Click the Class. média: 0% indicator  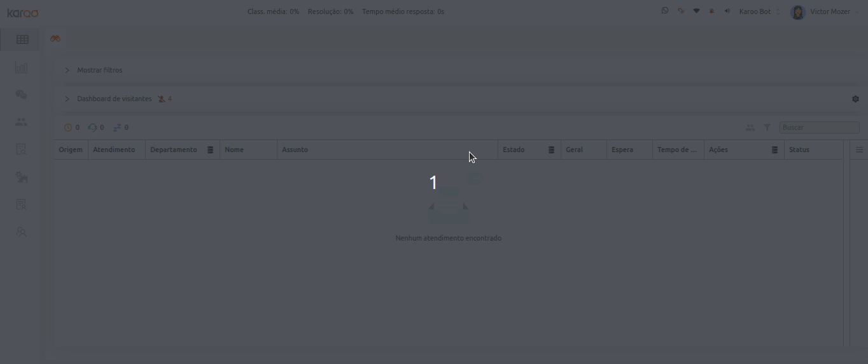point(273,11)
